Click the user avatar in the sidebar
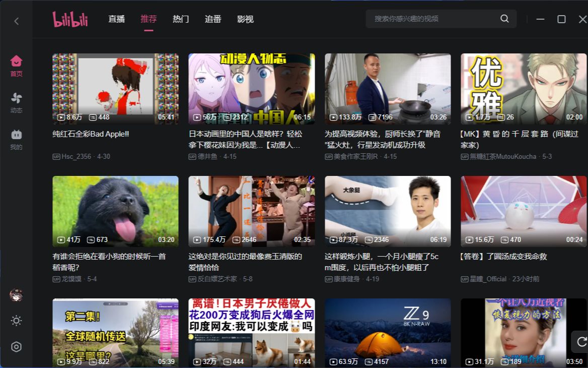 (16, 294)
